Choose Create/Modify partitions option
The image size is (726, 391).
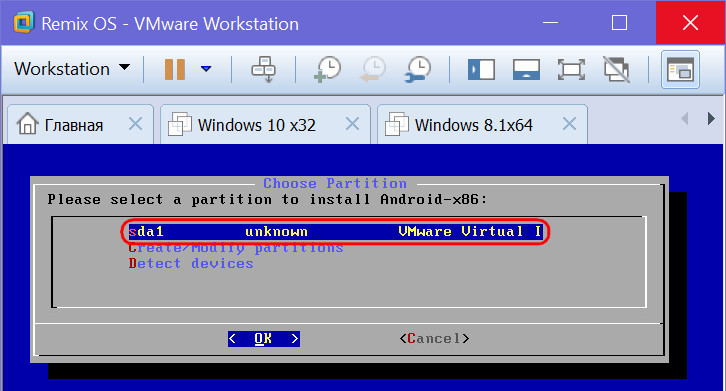coord(236,248)
